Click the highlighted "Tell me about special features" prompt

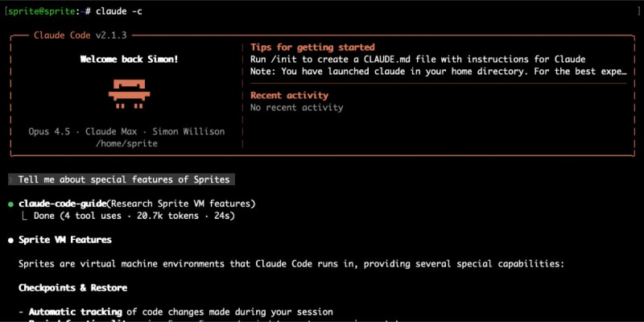tap(122, 179)
